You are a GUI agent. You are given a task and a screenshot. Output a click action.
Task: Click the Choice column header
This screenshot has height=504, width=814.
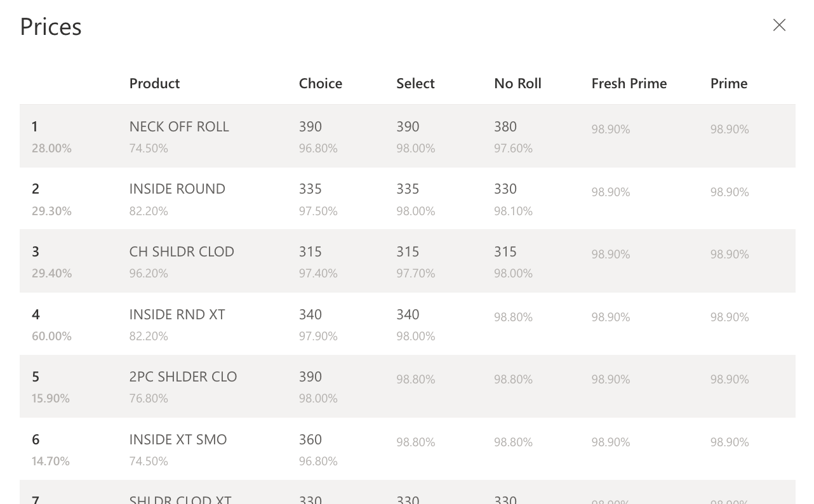[321, 84]
